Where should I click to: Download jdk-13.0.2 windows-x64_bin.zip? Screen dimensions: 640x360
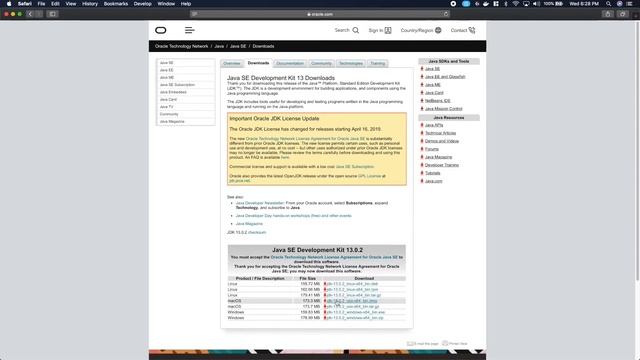click(x=355, y=318)
